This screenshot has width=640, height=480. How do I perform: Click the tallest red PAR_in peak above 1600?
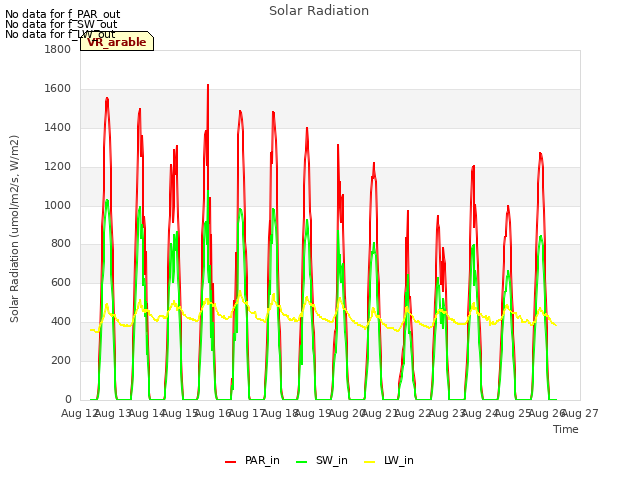click(208, 86)
